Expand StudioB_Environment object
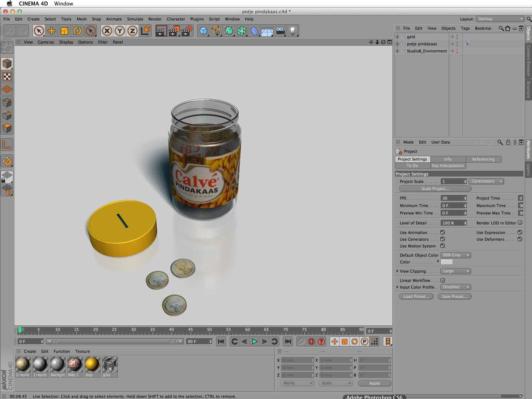 [x=397, y=51]
